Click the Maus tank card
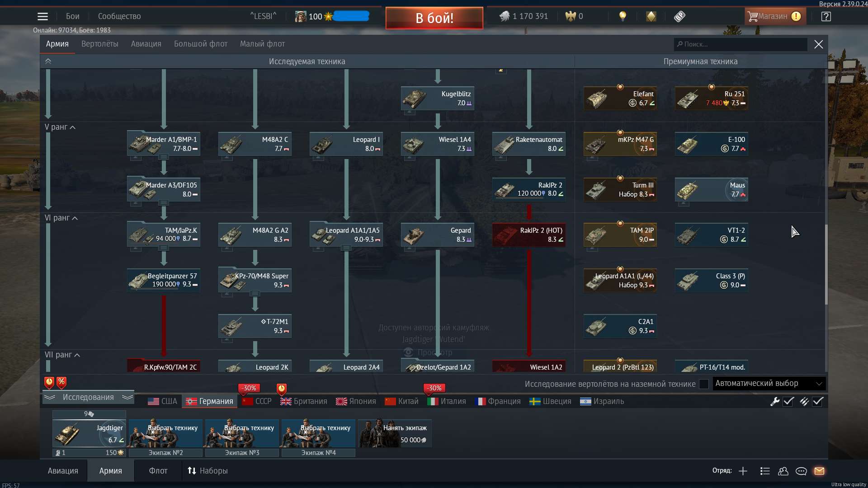Image resolution: width=868 pixels, height=488 pixels. [711, 190]
